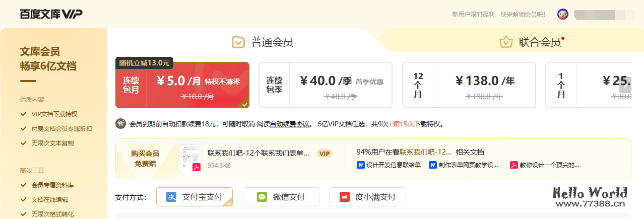Click the 优质内容 section label
Viewport: 644px width, 219px height.
[x=32, y=100]
